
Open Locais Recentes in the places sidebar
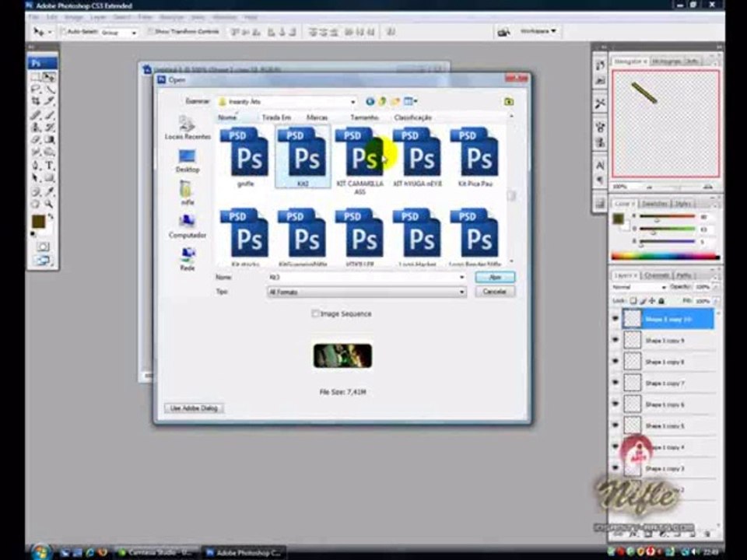(x=188, y=128)
